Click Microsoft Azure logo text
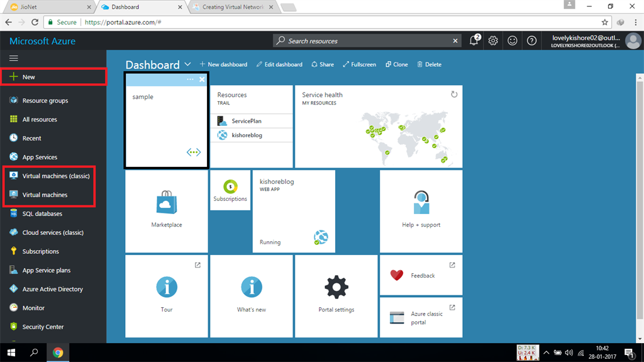 click(42, 41)
